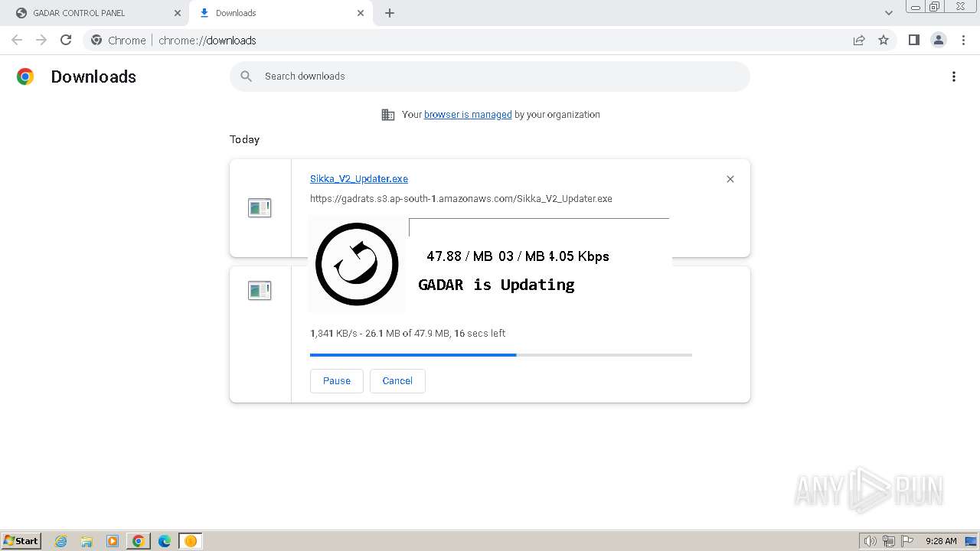
Task: Open the Chrome profile avatar menu
Action: coord(939,40)
